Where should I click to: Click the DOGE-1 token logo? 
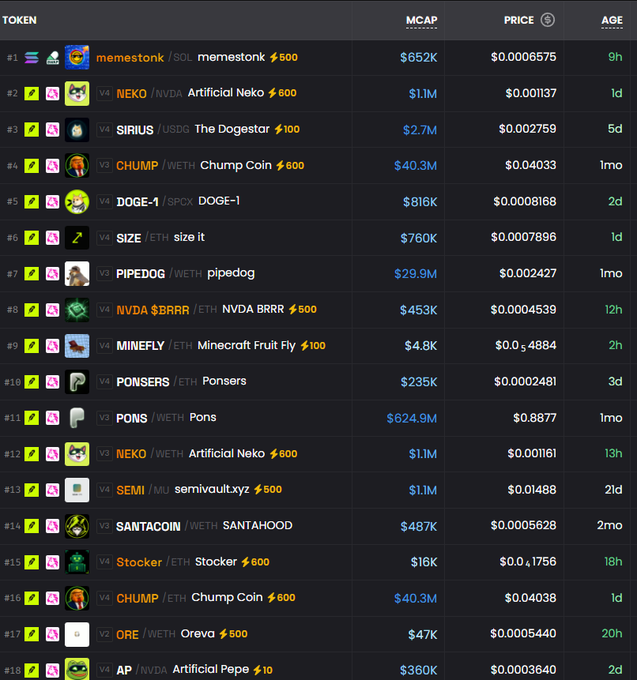point(77,202)
